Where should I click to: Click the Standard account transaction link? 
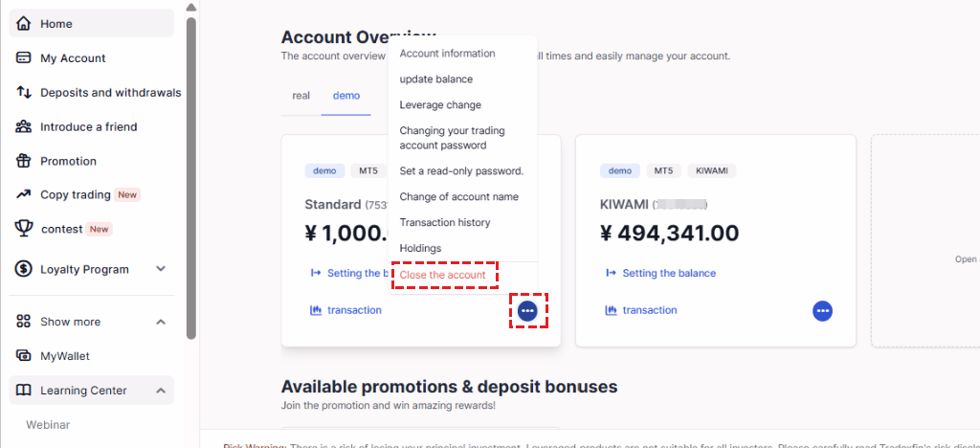coord(354,310)
